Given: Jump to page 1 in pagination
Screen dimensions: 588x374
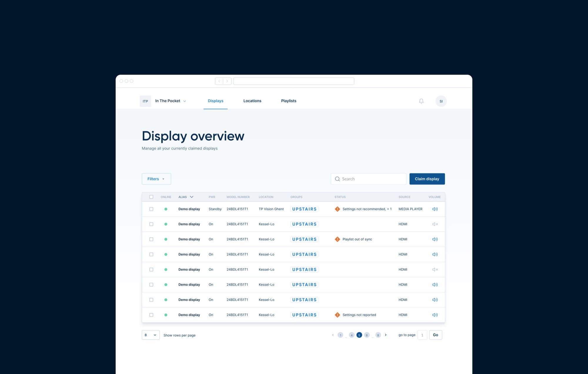Looking at the screenshot, I should pyautogui.click(x=340, y=335).
